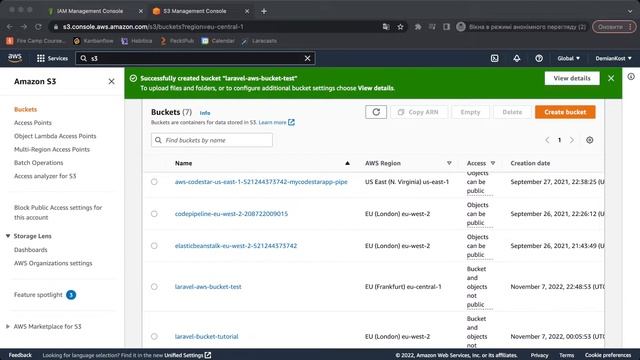Clear the s3 search with the X icon
This screenshot has height=360, width=640.
[307, 58]
